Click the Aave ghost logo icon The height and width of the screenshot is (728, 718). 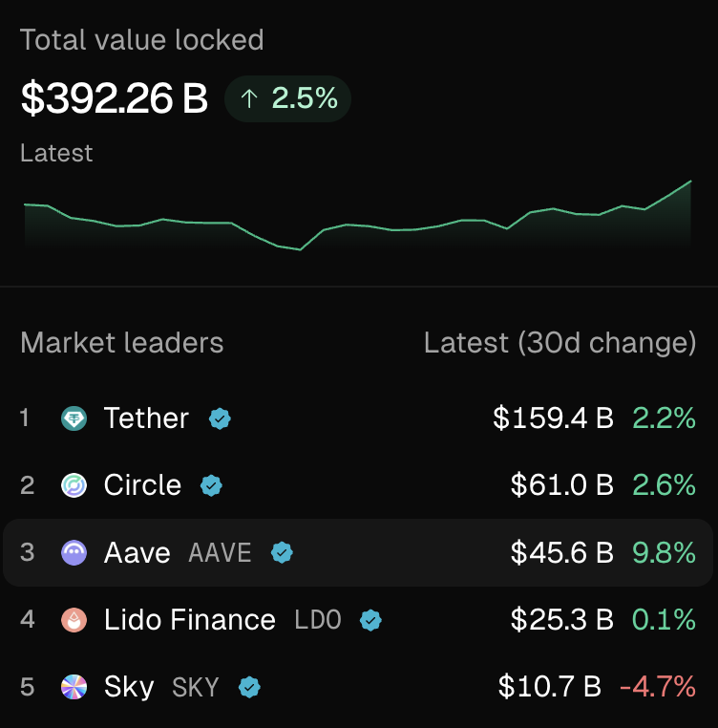point(74,553)
